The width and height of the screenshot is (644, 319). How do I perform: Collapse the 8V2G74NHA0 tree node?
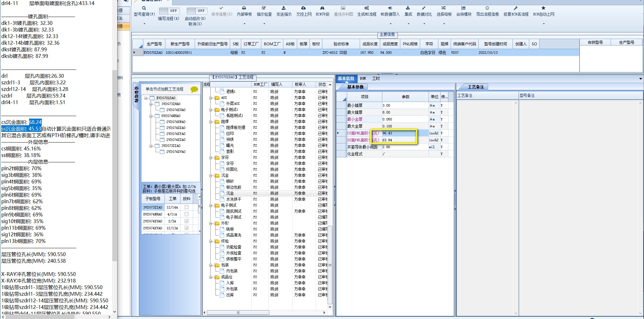[151, 116]
